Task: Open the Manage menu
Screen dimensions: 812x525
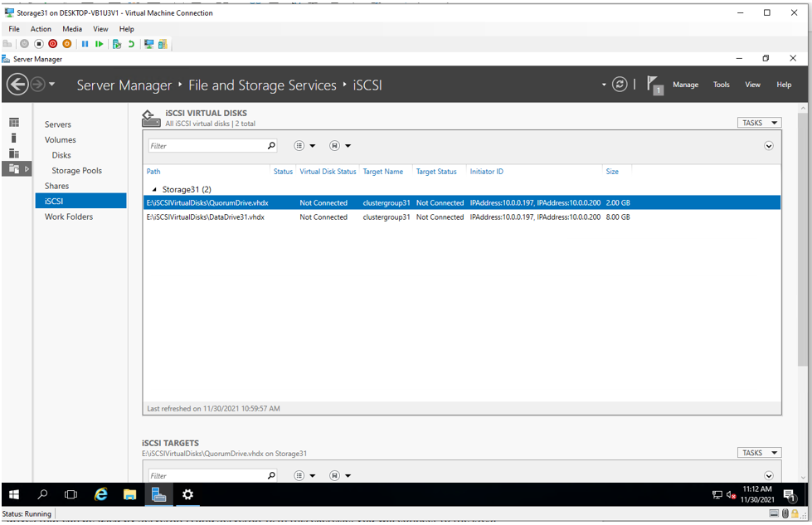Action: click(x=685, y=85)
